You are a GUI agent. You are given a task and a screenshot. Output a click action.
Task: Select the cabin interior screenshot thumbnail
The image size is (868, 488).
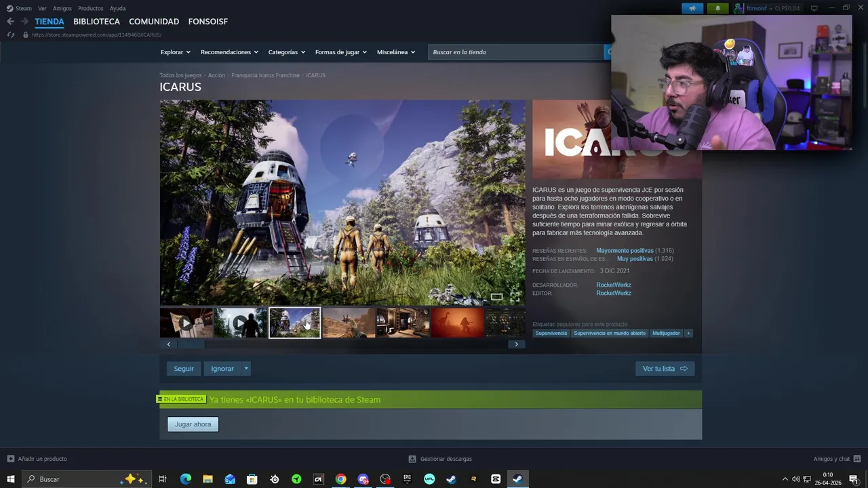(403, 323)
